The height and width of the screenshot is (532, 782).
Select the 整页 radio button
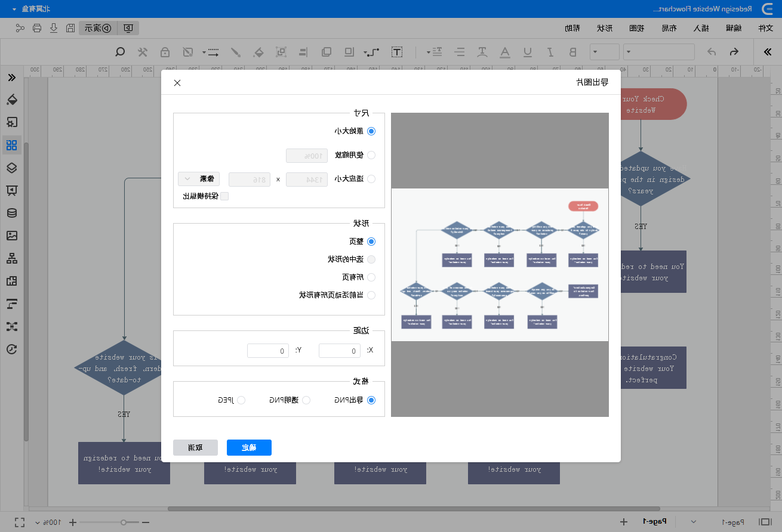[x=371, y=242]
